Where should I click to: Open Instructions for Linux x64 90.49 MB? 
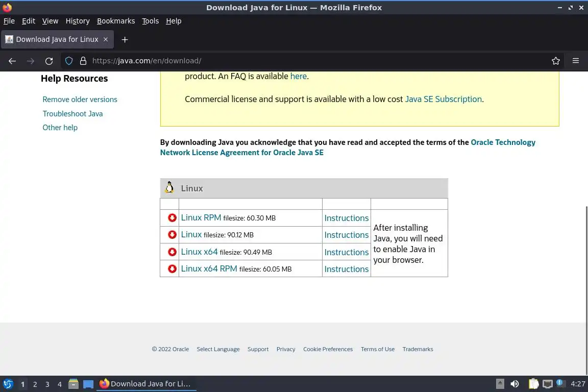pyautogui.click(x=347, y=252)
